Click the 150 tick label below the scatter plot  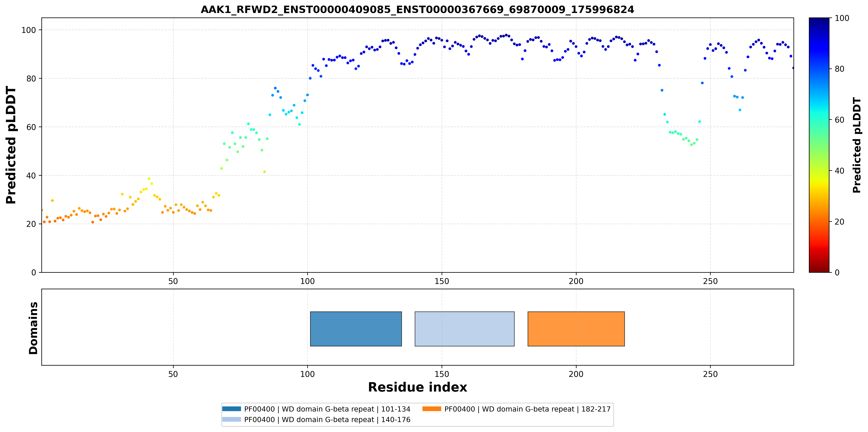(x=442, y=281)
